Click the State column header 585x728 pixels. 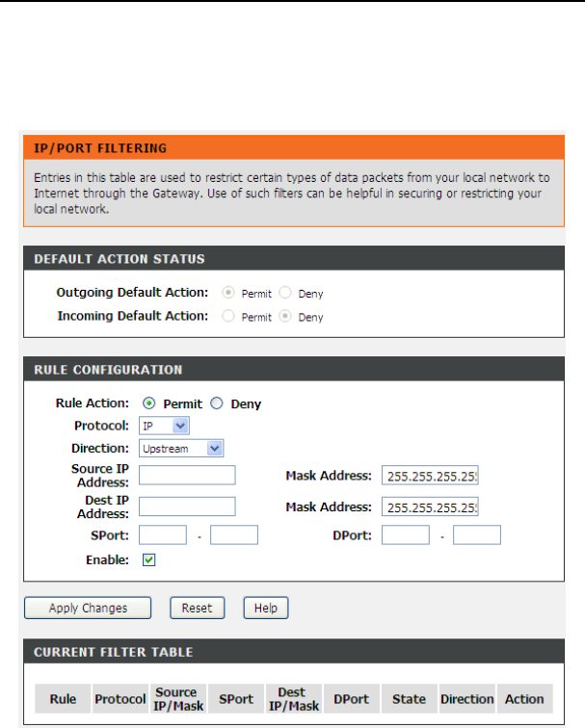(x=409, y=698)
